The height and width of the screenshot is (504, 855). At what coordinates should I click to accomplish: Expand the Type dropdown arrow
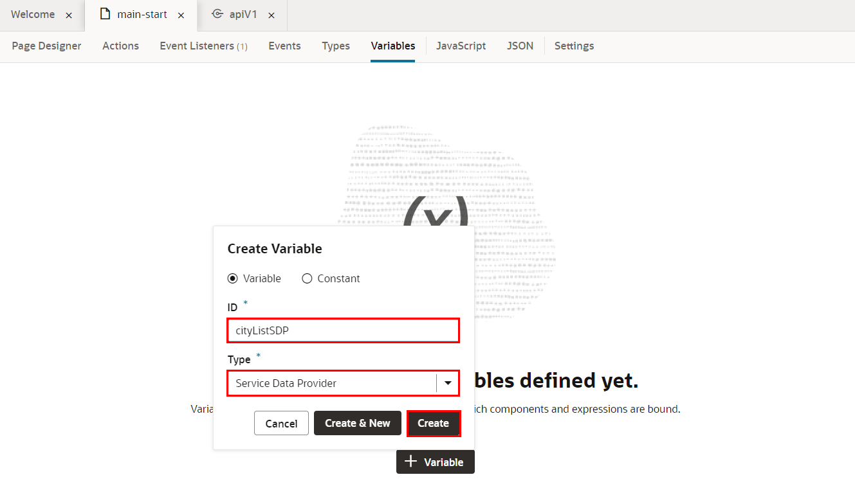click(448, 383)
